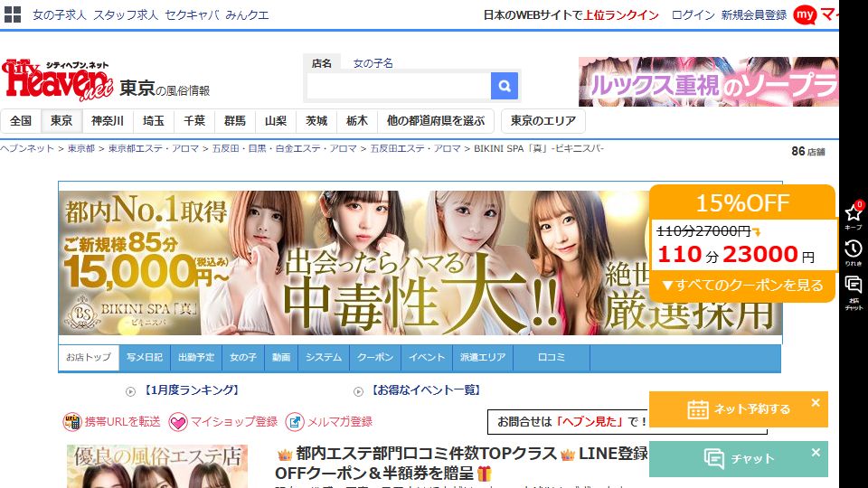Image resolution: width=868 pixels, height=488 pixels.
Task: Open 女の子 shop tab
Action: coord(243,358)
